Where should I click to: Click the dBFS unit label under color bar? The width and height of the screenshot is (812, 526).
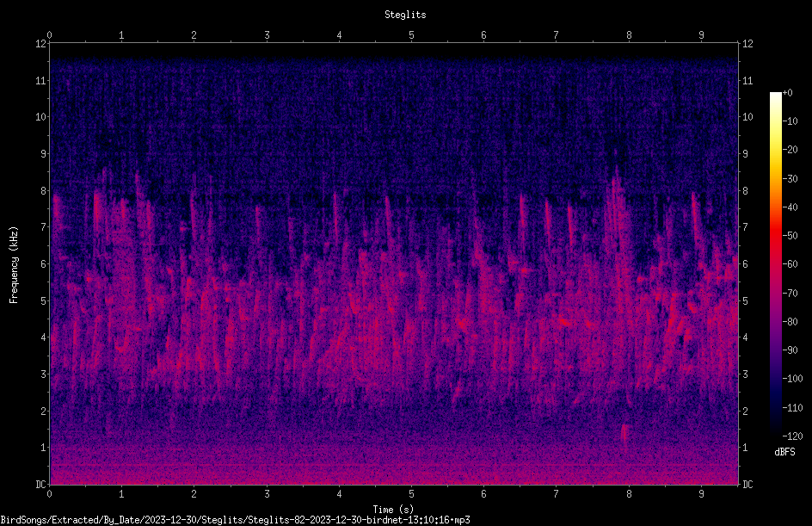pos(784,452)
